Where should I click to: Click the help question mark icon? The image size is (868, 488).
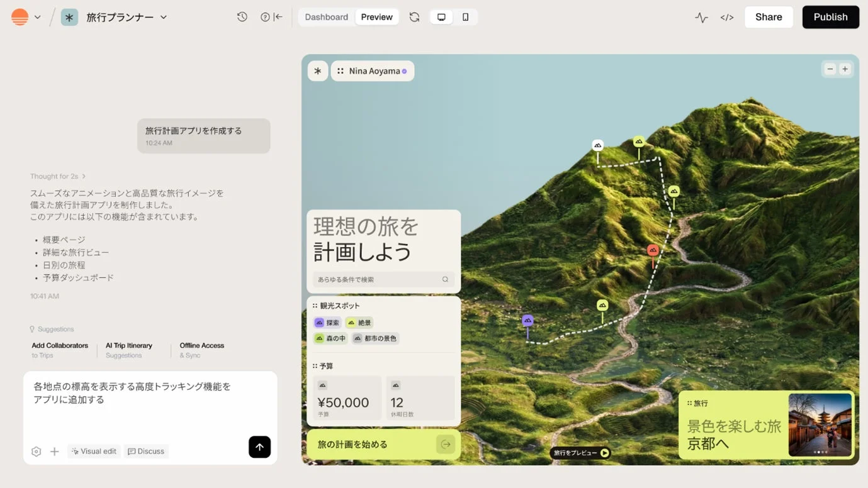(264, 17)
